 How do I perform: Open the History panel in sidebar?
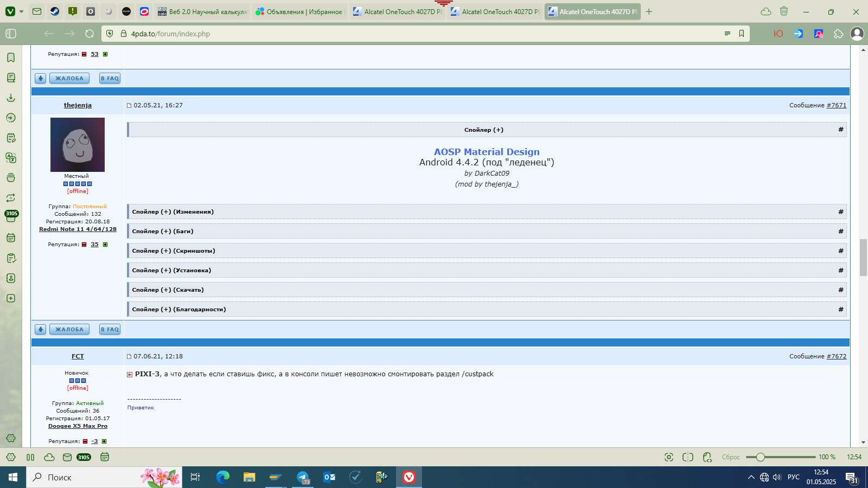(11, 118)
